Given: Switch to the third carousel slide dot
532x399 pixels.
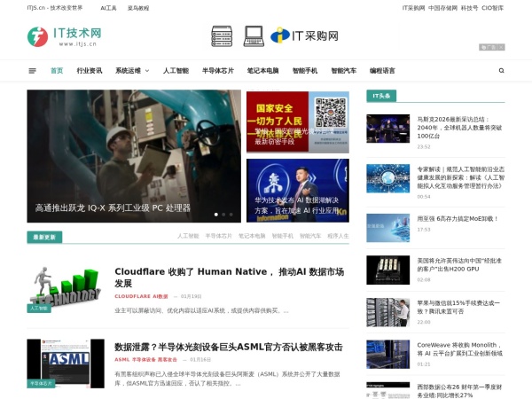Looking at the screenshot, I should [x=231, y=214].
